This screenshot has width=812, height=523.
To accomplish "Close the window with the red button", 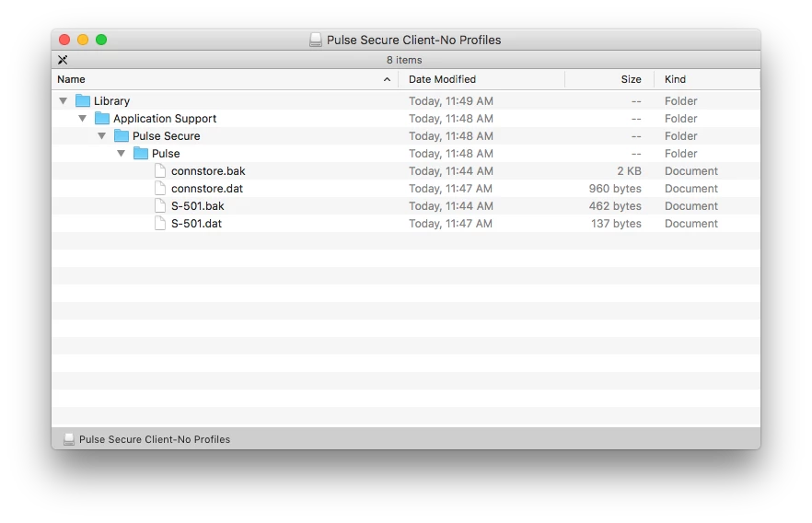I will click(x=64, y=40).
